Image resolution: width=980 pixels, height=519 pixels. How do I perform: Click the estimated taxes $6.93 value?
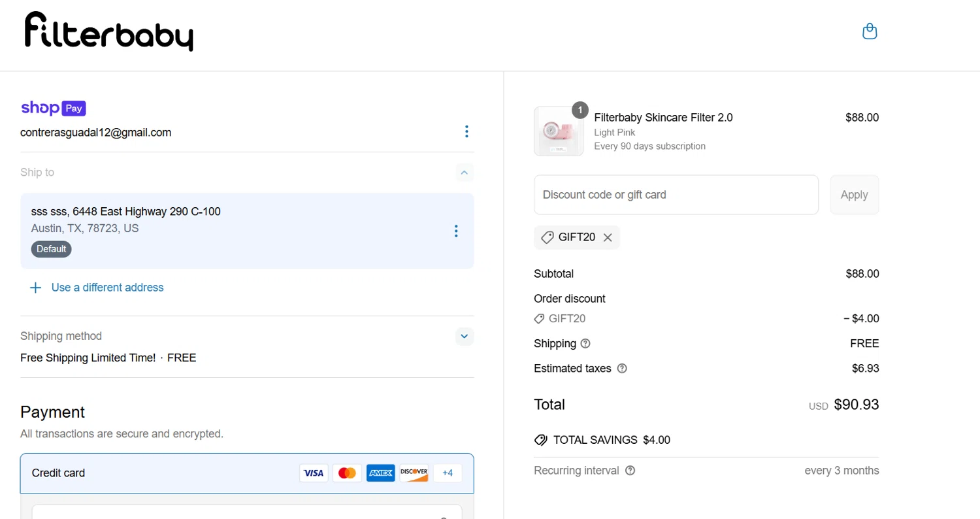coord(865,369)
